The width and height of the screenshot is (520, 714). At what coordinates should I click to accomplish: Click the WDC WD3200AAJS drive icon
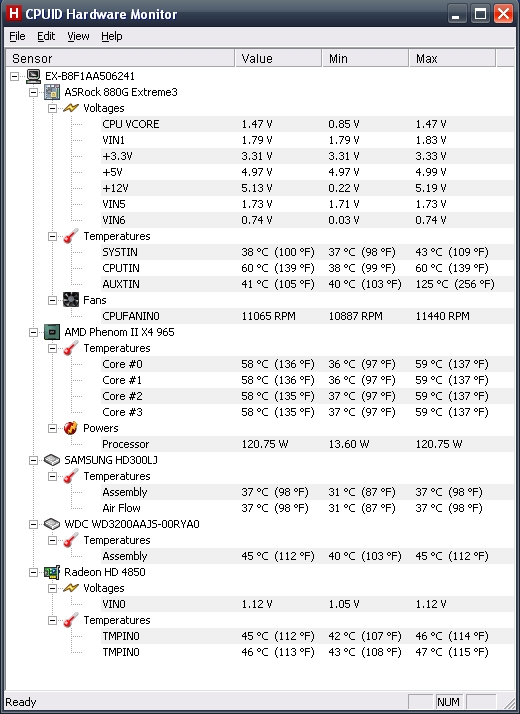click(x=52, y=524)
